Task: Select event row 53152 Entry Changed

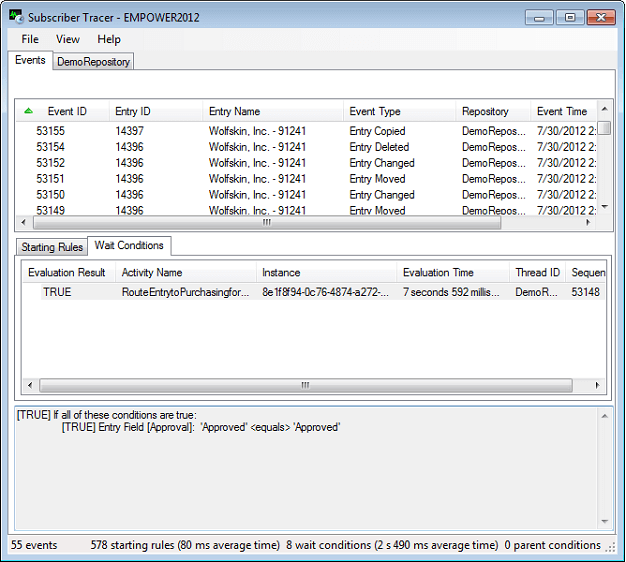Action: click(x=307, y=163)
